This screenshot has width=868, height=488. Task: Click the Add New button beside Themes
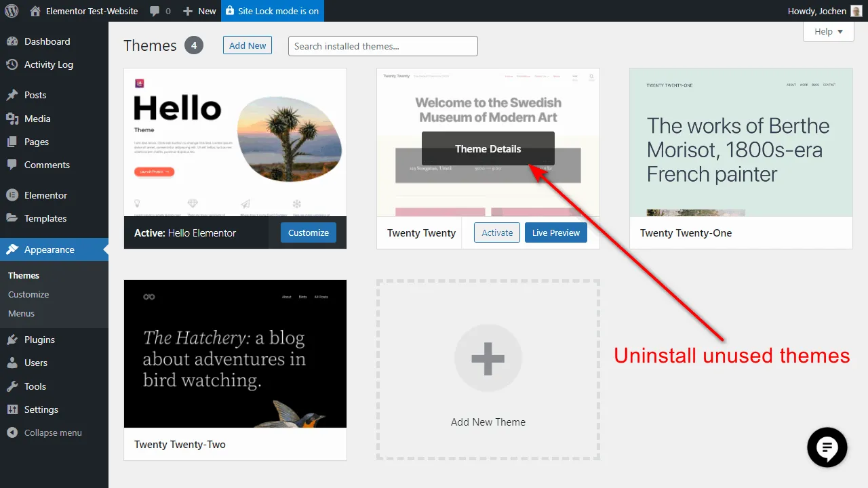248,45
